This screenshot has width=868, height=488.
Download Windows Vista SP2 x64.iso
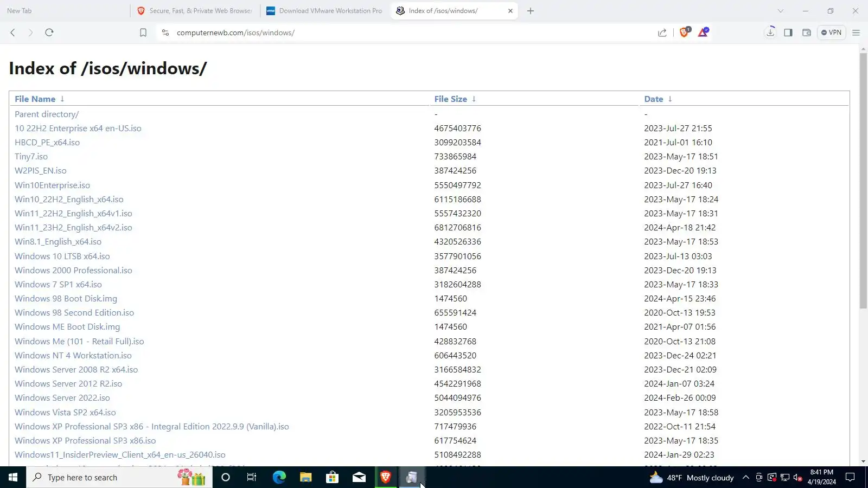[65, 413]
